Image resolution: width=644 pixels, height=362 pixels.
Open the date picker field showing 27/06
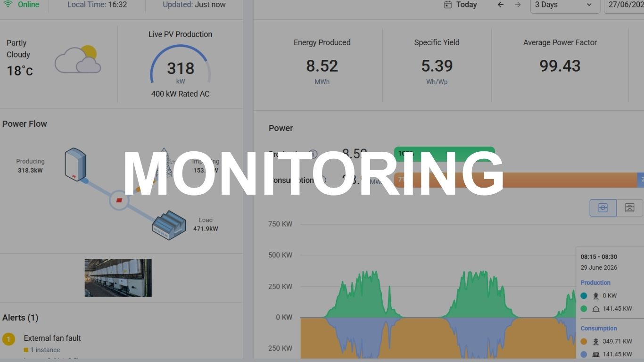point(624,5)
